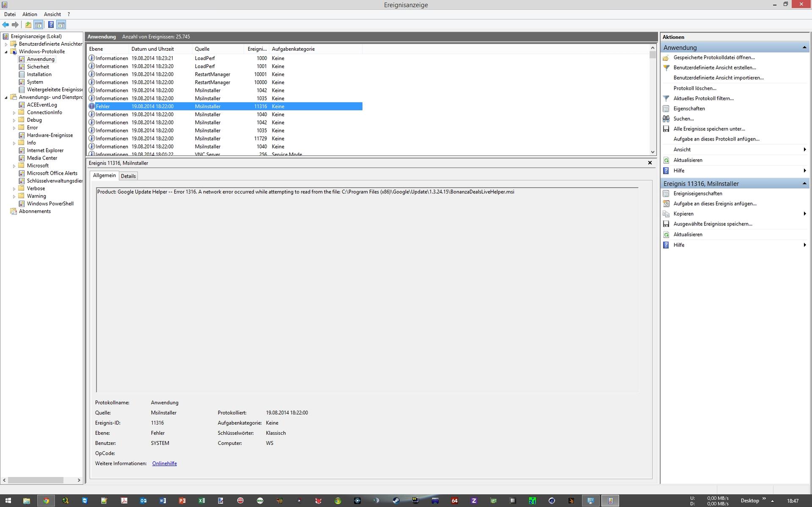Image resolution: width=812 pixels, height=507 pixels.
Task: Click the disk icon beside Alle Ereignisse speichern
Action: tap(666, 129)
